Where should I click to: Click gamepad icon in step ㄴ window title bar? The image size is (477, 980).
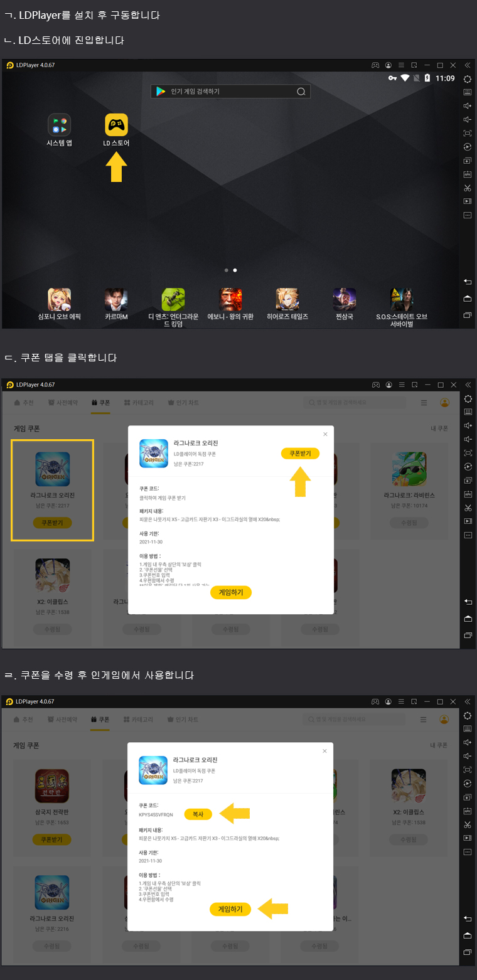click(375, 65)
